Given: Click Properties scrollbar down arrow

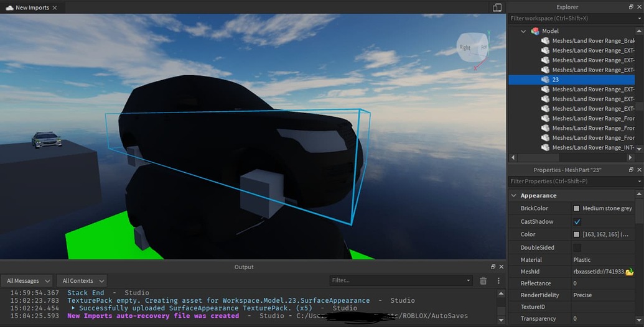Looking at the screenshot, I should [x=639, y=321].
